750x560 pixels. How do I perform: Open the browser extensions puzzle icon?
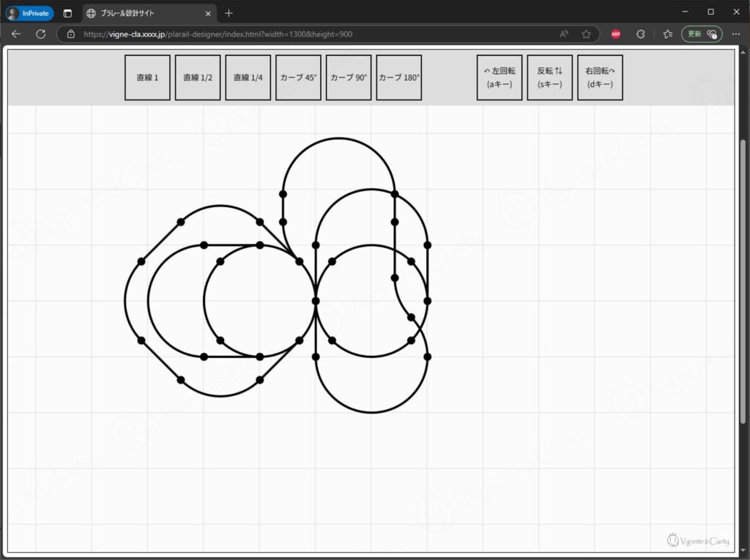coord(641,34)
